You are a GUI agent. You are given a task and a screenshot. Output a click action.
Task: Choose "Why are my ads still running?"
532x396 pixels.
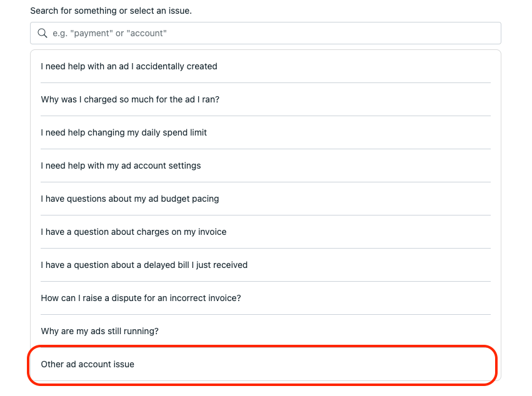(100, 331)
